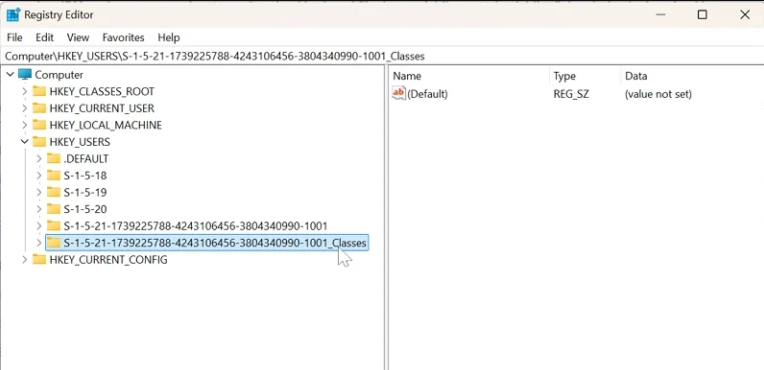This screenshot has width=764, height=370.
Task: Expand the HKEY_LOCAL_MACHINE chevron
Action: click(x=24, y=125)
